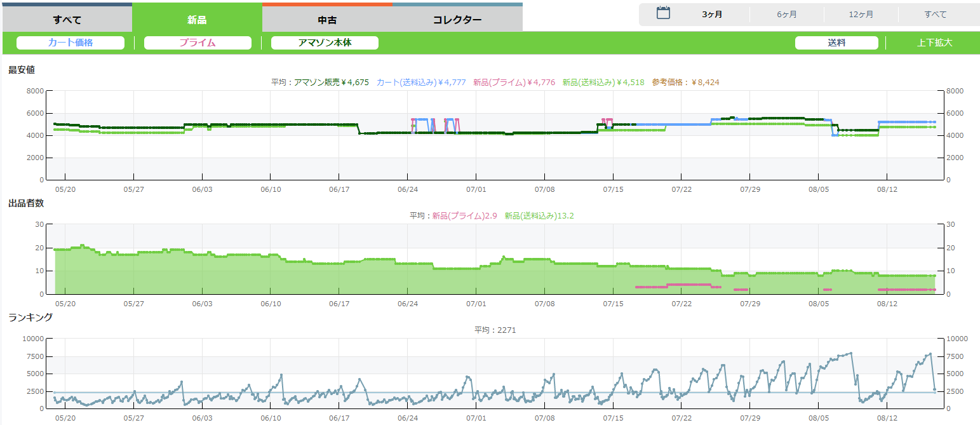
Task: Select the 3ヶ月 time range
Action: tap(712, 15)
